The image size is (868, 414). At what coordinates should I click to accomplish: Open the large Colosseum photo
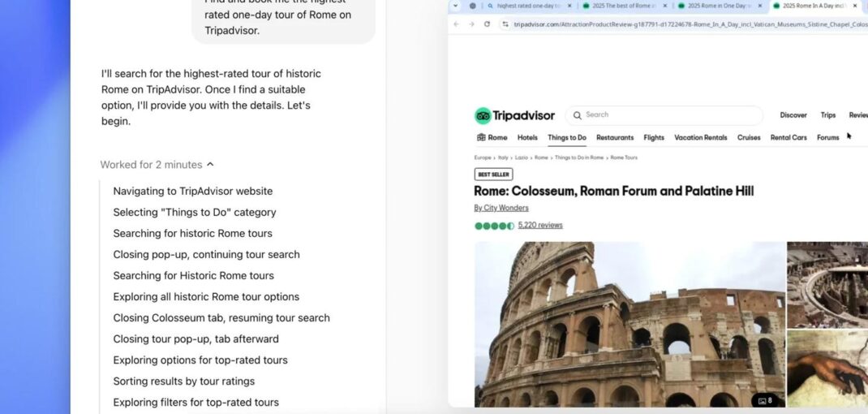point(630,324)
